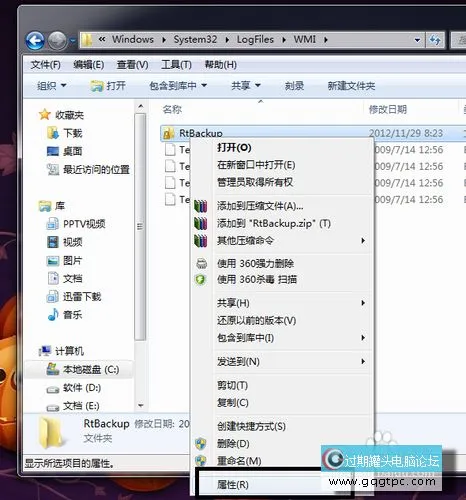
Task: Click 新建文件夹 in the toolbar
Action: [351, 86]
